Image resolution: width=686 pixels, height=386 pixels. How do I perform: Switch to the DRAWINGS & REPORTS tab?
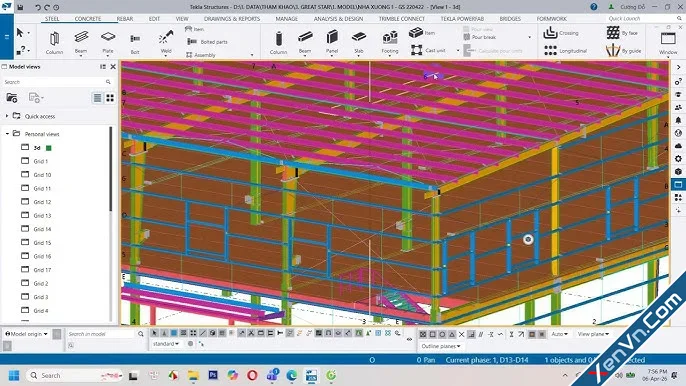click(232, 19)
